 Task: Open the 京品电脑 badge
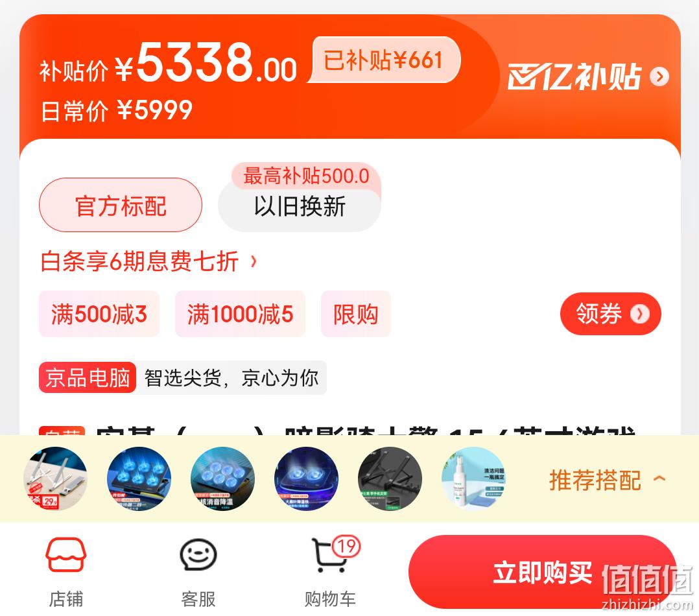[x=88, y=377]
